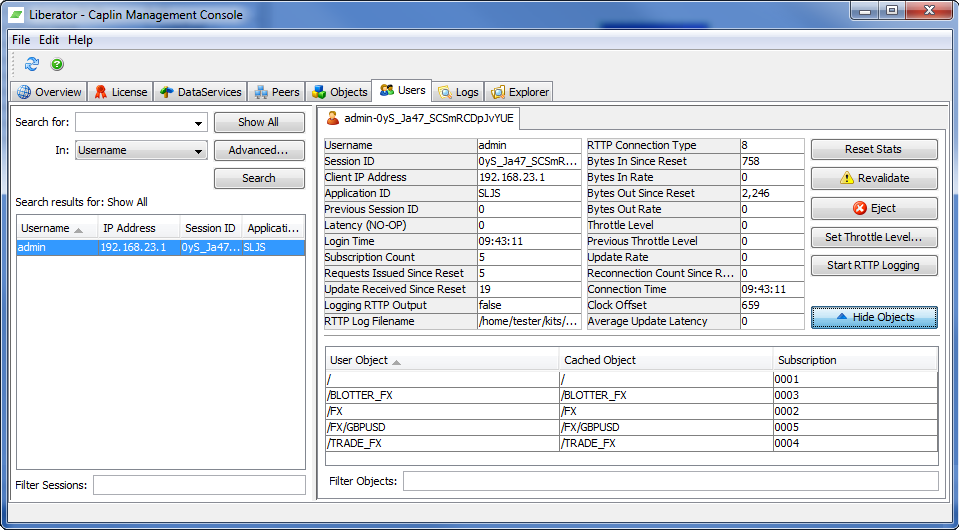Click the Reset Stats button
This screenshot has width=959, height=530.
[873, 149]
